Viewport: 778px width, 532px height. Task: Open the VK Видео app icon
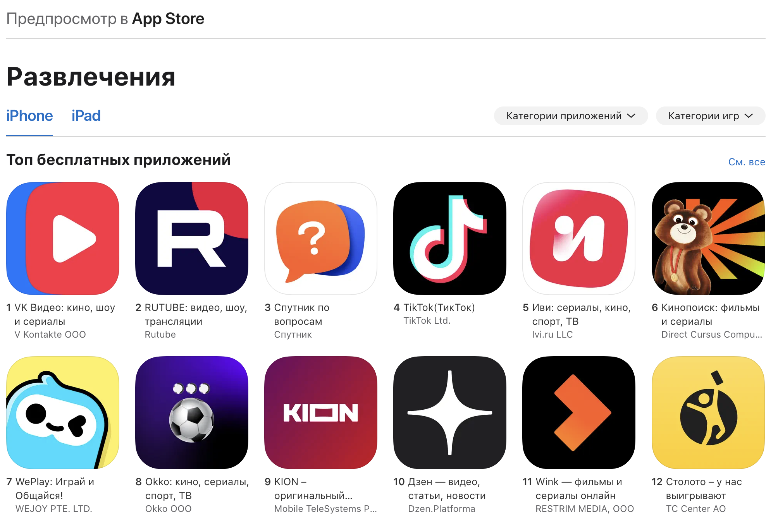coord(63,239)
